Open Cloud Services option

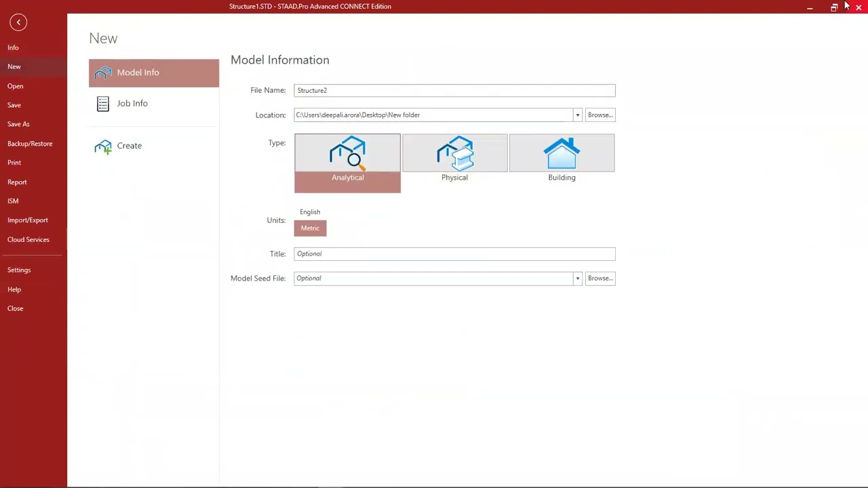(28, 239)
